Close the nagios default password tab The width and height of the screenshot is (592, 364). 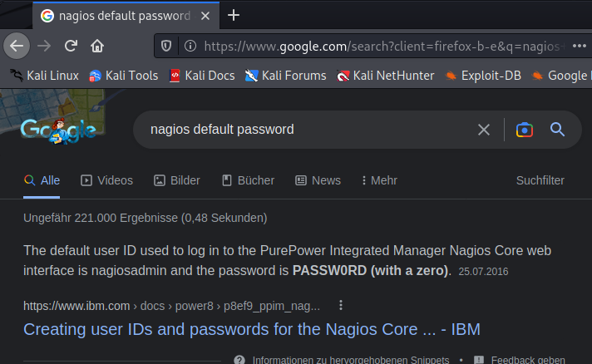(205, 16)
